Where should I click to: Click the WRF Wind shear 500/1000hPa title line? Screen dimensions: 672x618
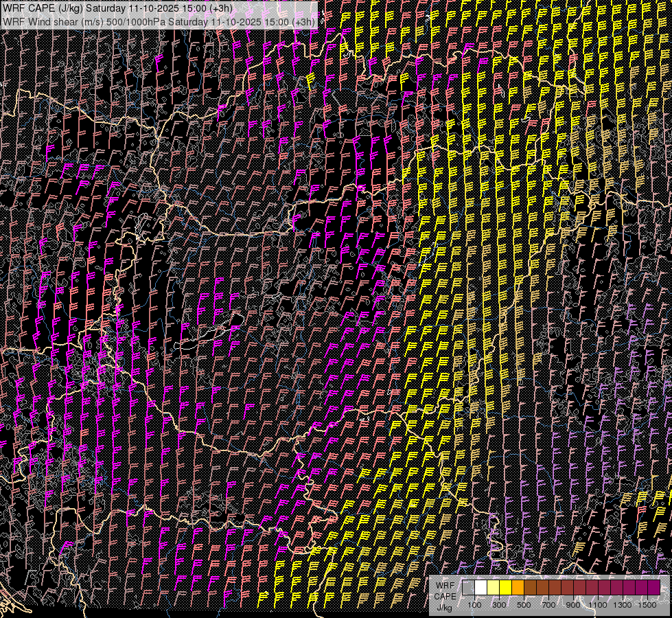tap(159, 21)
